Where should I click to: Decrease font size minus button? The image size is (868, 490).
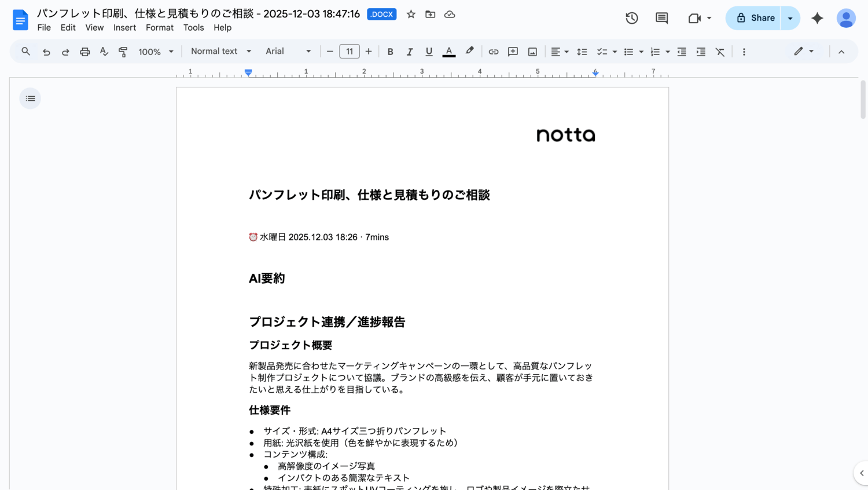click(x=330, y=52)
